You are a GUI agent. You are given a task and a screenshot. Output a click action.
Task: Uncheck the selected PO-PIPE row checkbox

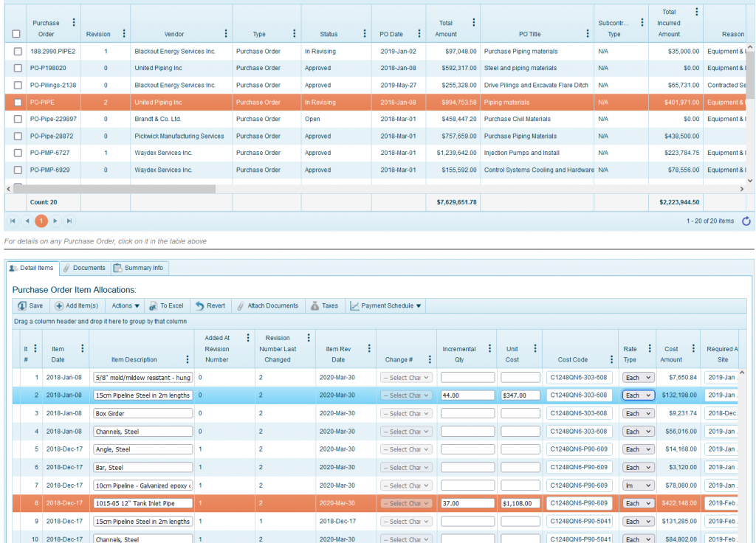[x=16, y=102]
